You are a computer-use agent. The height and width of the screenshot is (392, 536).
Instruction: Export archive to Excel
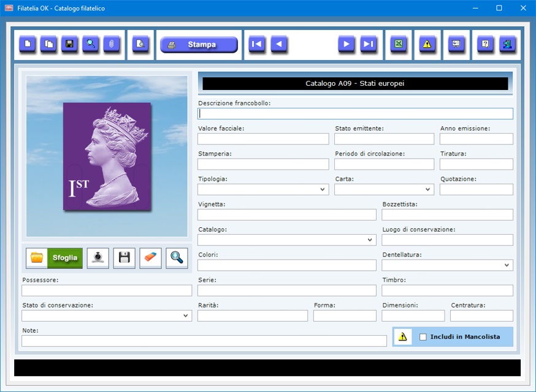click(x=399, y=44)
